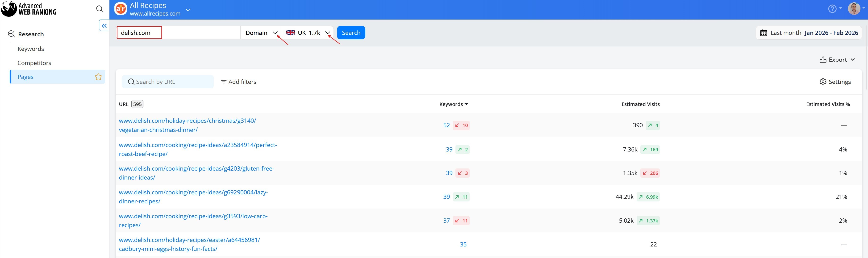This screenshot has height=258, width=868.
Task: Open perfect-roast-beef-recipe URL link
Action: [x=198, y=150]
